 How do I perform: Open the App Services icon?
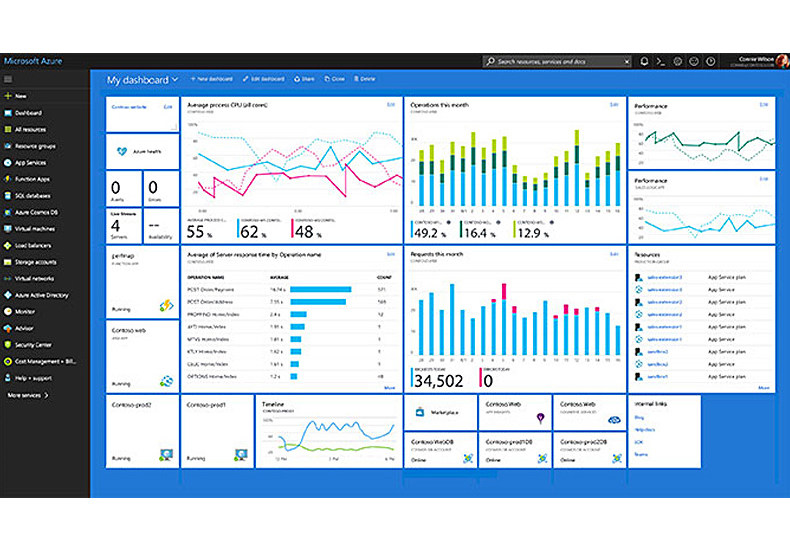(8, 163)
